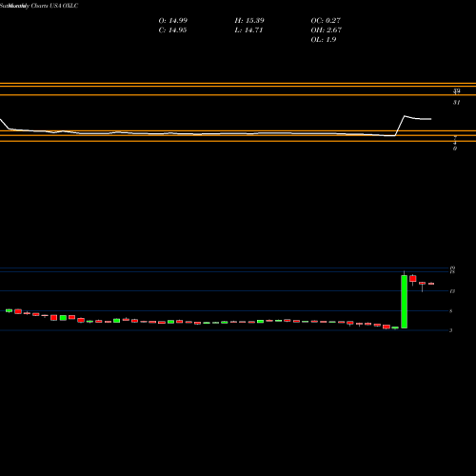
Task: Click the open price value O: 14.99
Action: [173, 21]
